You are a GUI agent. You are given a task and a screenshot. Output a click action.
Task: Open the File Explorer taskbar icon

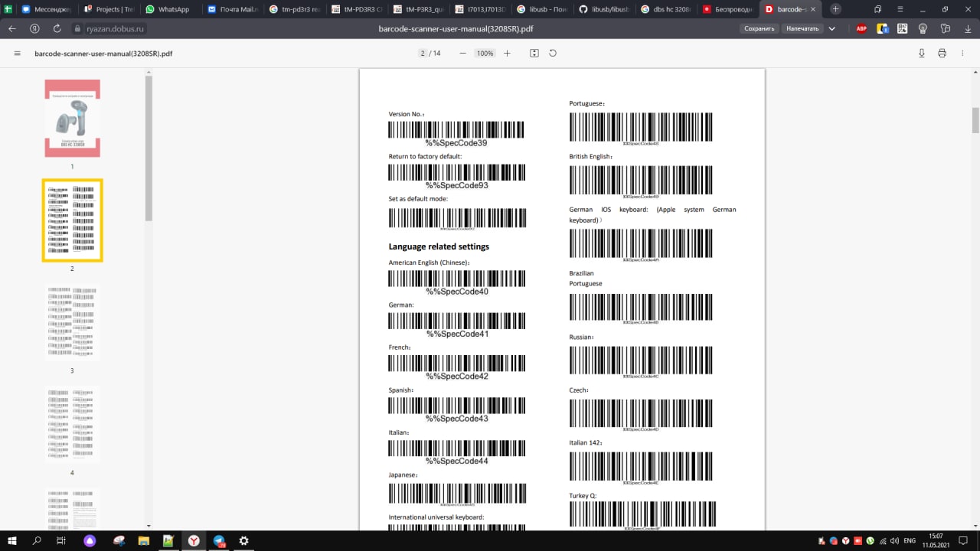click(143, 540)
